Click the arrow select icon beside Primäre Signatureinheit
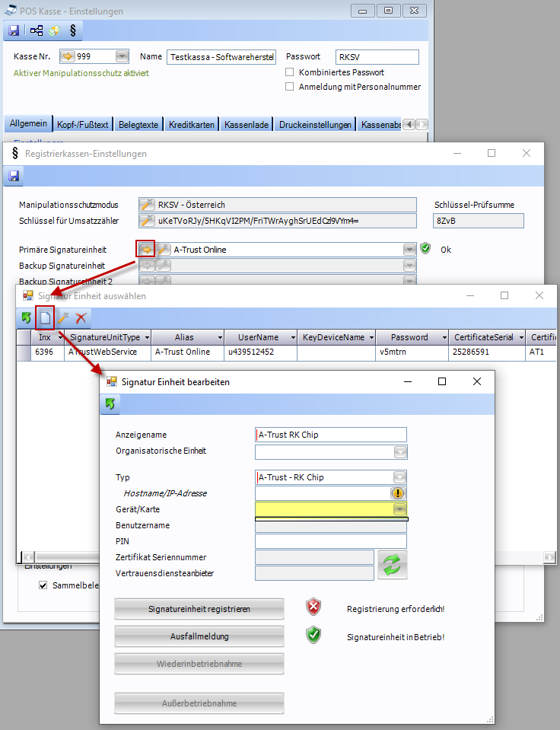Screen dimensions: 560x730 (x=146, y=249)
